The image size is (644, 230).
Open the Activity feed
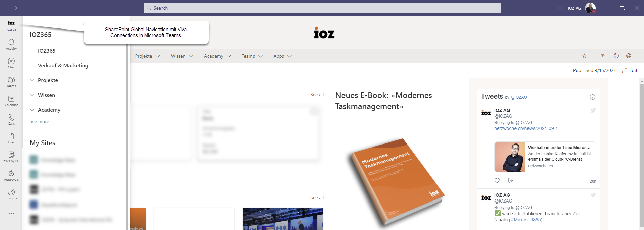11,44
